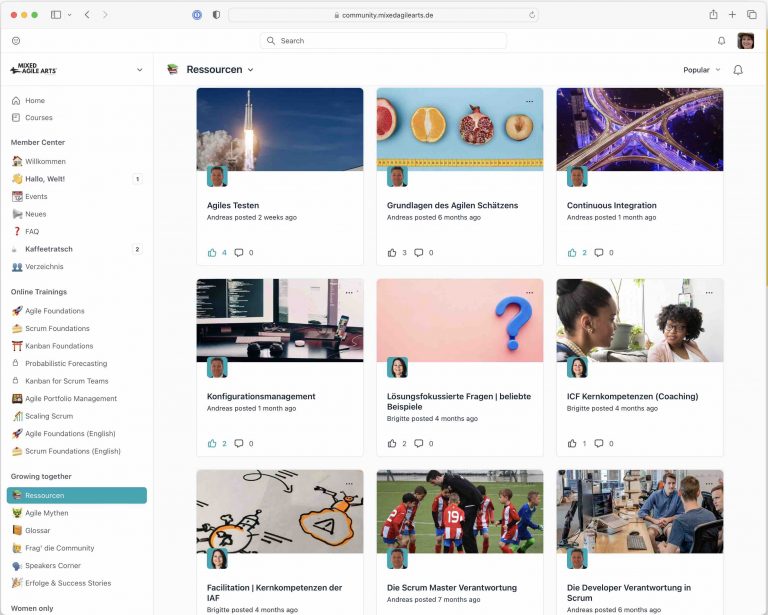Open a new Safari tab
The height and width of the screenshot is (615, 768).
pyautogui.click(x=732, y=15)
